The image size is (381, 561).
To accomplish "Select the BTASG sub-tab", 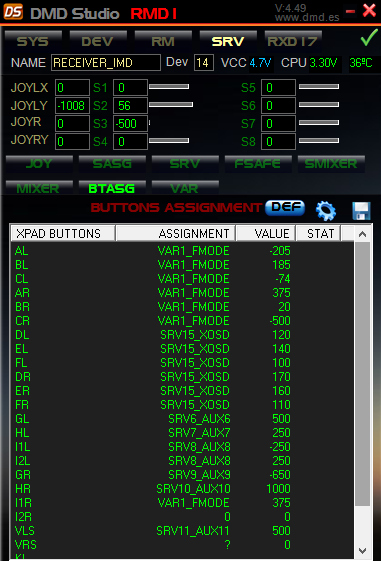I will pyautogui.click(x=112, y=187).
